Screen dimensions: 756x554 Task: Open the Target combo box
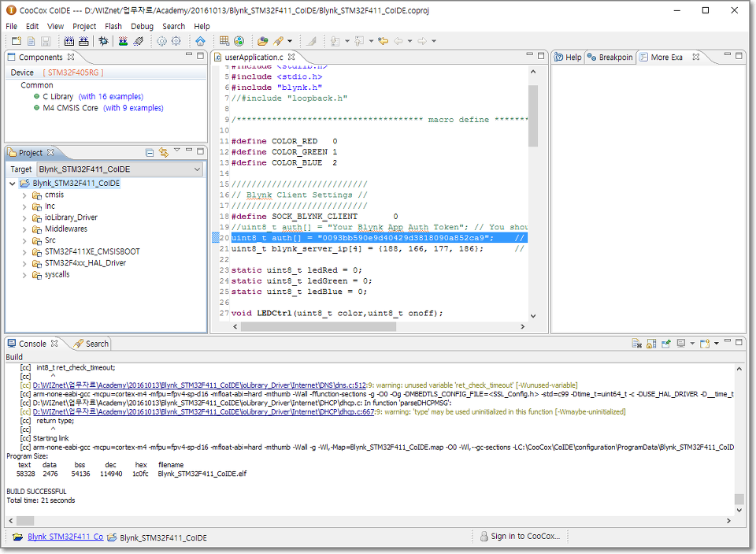pyautogui.click(x=120, y=169)
